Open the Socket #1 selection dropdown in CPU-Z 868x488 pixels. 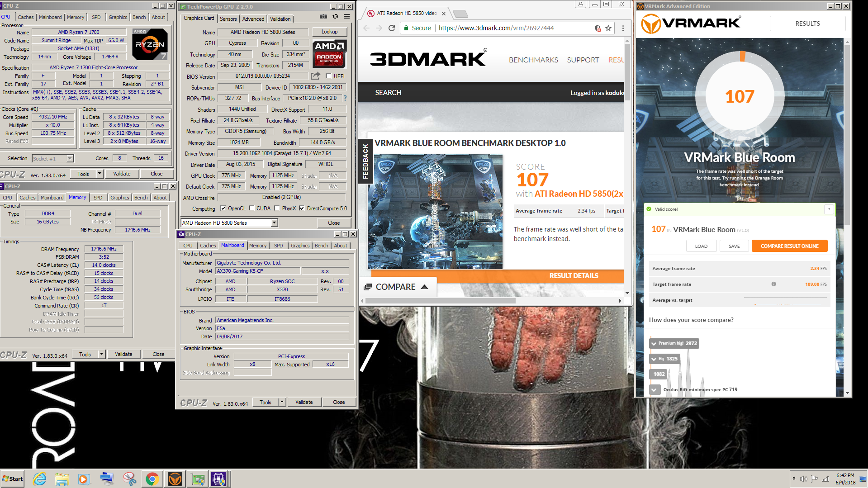click(x=70, y=158)
